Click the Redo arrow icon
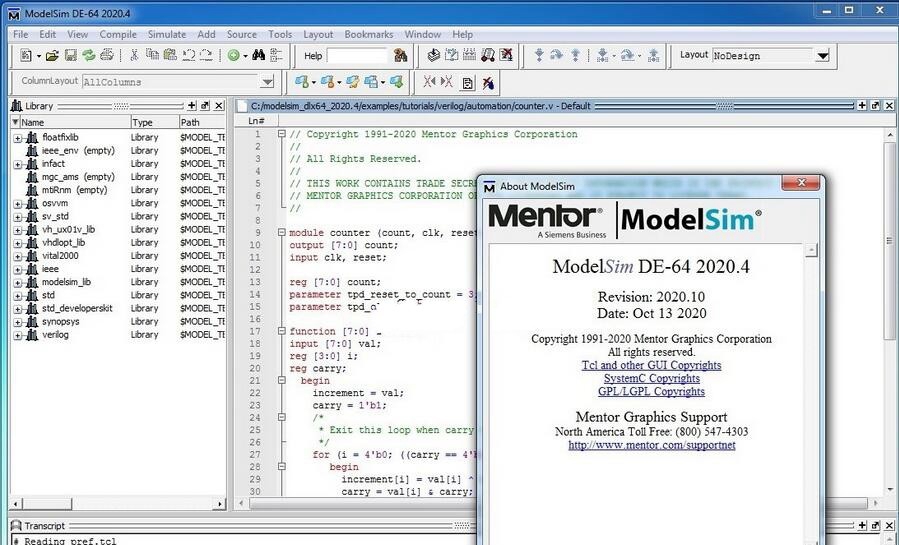Image resolution: width=899 pixels, height=545 pixels. (x=206, y=55)
